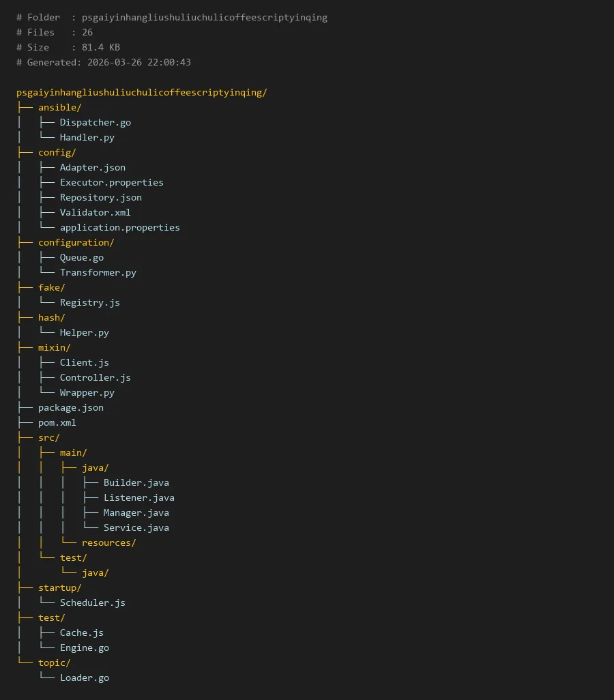Expand the mixin/ folder

point(54,347)
